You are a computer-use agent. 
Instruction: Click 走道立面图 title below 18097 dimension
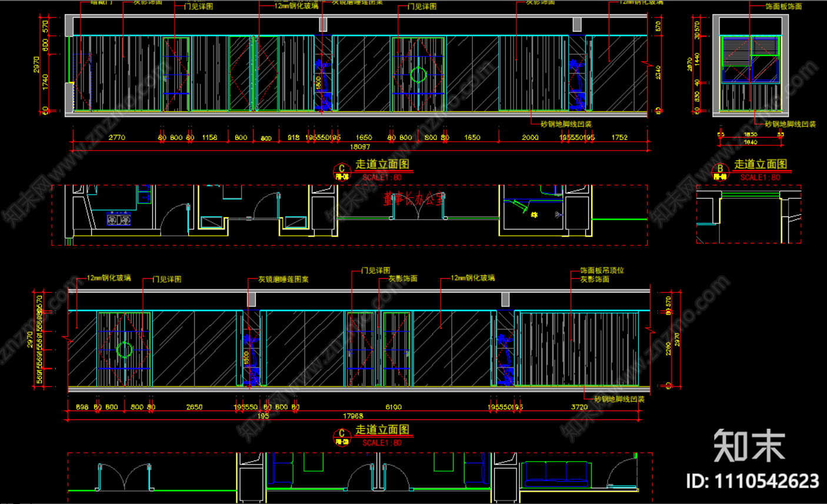[382, 165]
